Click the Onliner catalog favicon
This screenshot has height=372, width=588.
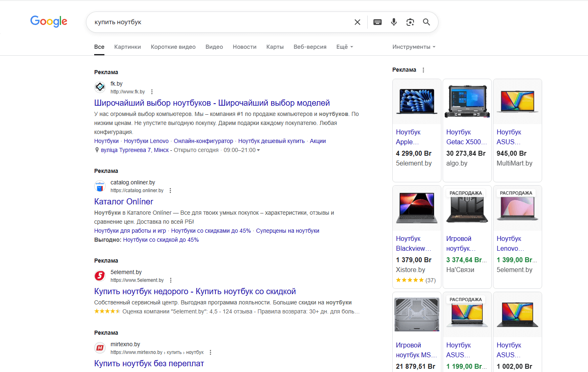[x=100, y=186]
